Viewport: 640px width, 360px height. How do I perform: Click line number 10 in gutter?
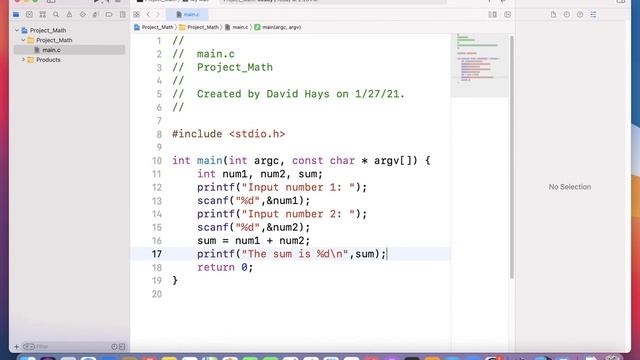click(157, 161)
